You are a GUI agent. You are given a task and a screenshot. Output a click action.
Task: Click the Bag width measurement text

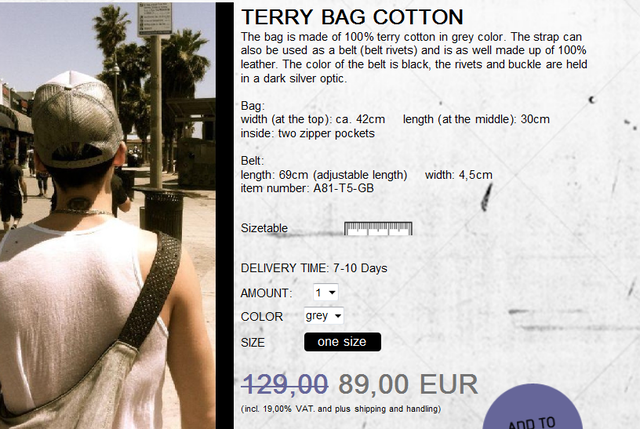tap(313, 119)
